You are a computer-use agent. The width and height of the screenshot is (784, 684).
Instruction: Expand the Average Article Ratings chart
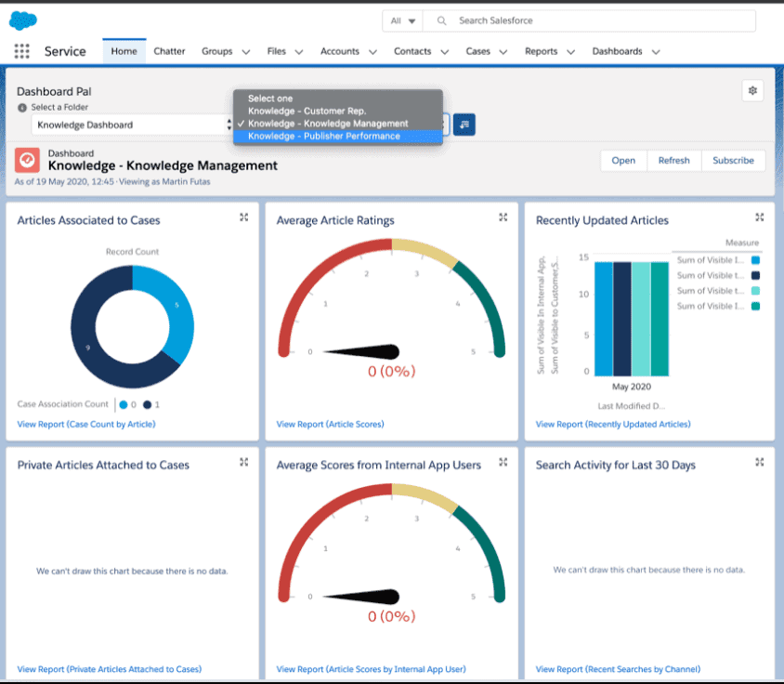pos(503,217)
